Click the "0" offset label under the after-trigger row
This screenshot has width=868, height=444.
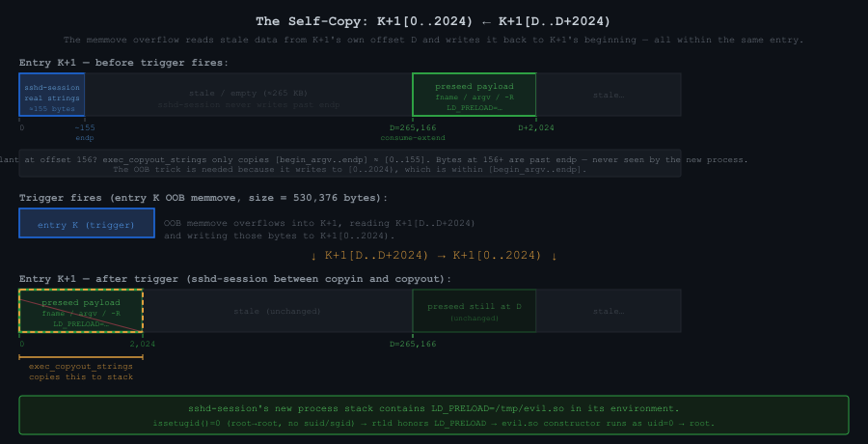[x=21, y=344]
